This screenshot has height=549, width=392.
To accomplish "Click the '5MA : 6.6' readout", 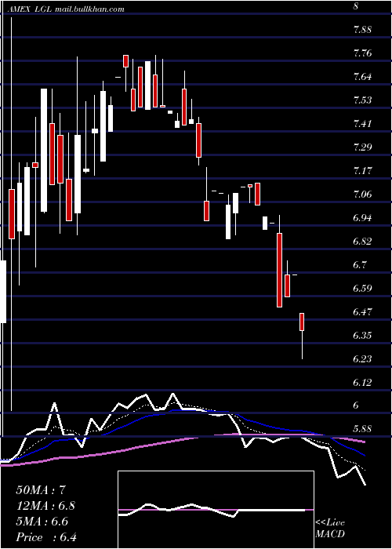I will [x=42, y=522].
